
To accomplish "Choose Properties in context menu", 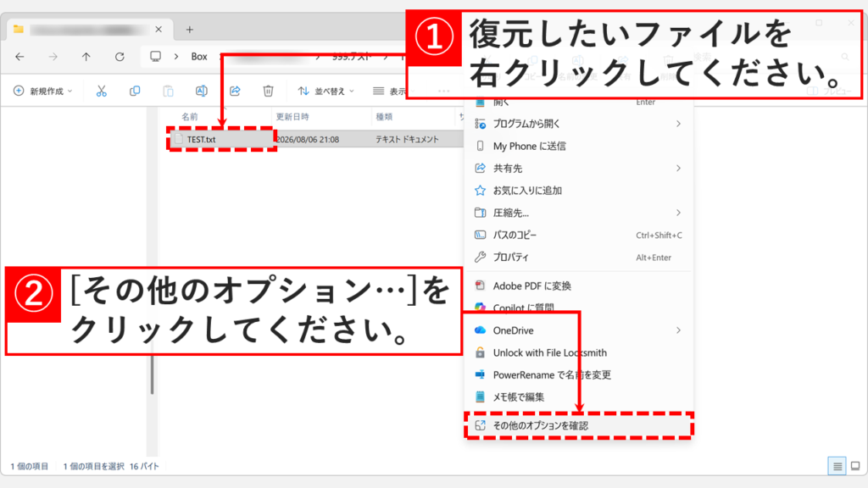I will (x=578, y=258).
